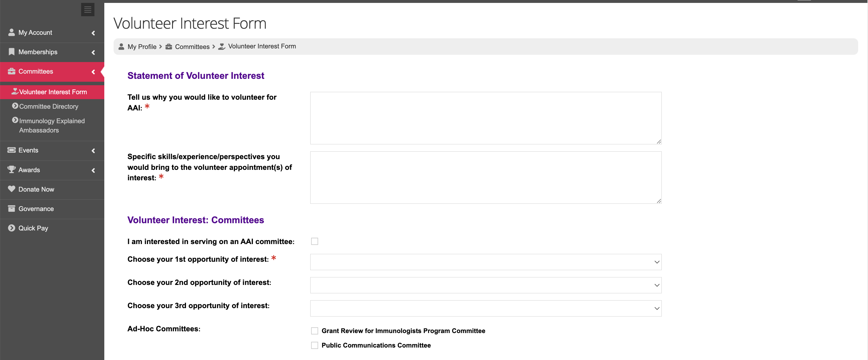Open the 2nd opportunity of interest dropdown
This screenshot has width=868, height=360.
(486, 285)
